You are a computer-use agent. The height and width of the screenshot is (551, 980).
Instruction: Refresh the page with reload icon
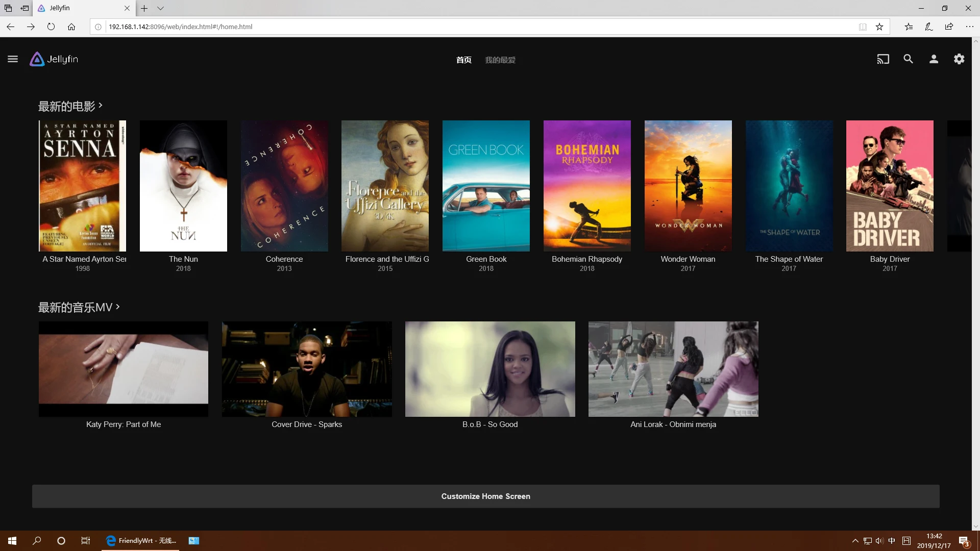[x=51, y=27]
